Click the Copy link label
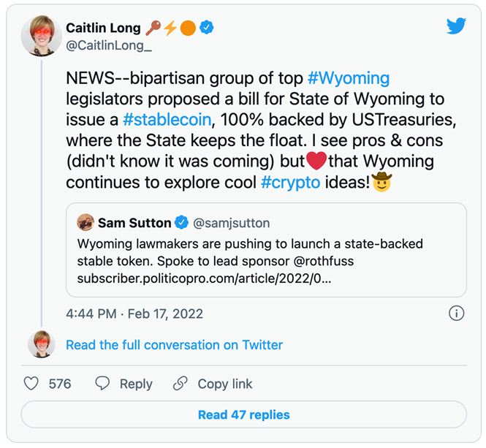Image resolution: width=486 pixels, height=448 pixels. click(x=225, y=384)
